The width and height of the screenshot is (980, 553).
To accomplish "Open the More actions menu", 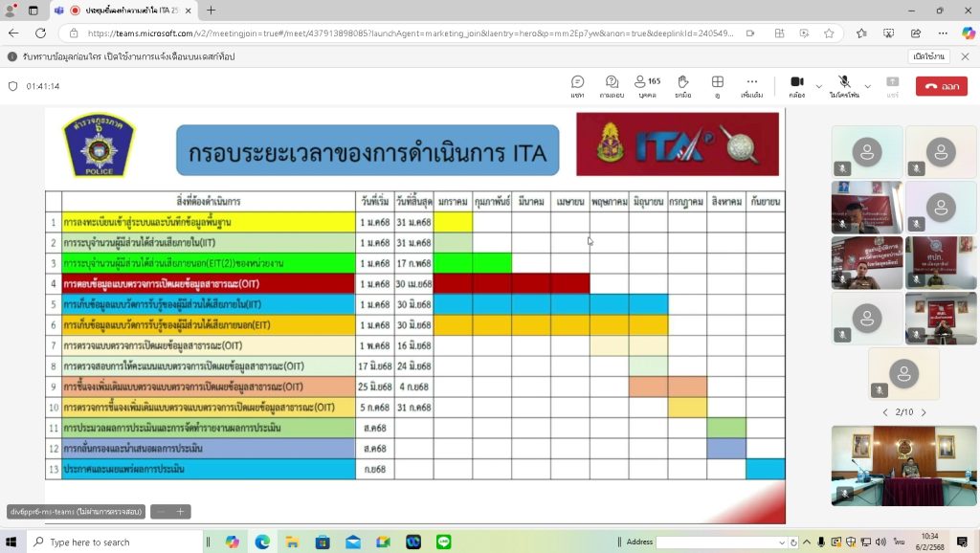I will (x=752, y=86).
